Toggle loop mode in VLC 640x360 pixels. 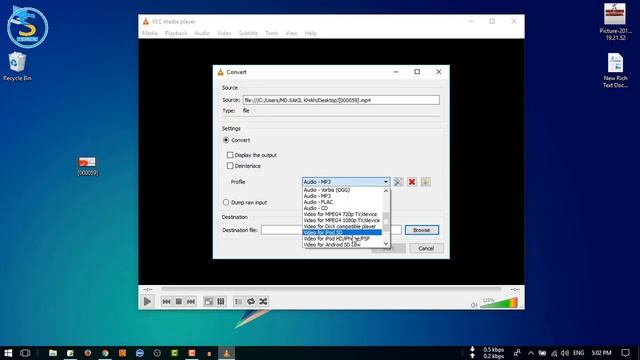click(x=251, y=302)
